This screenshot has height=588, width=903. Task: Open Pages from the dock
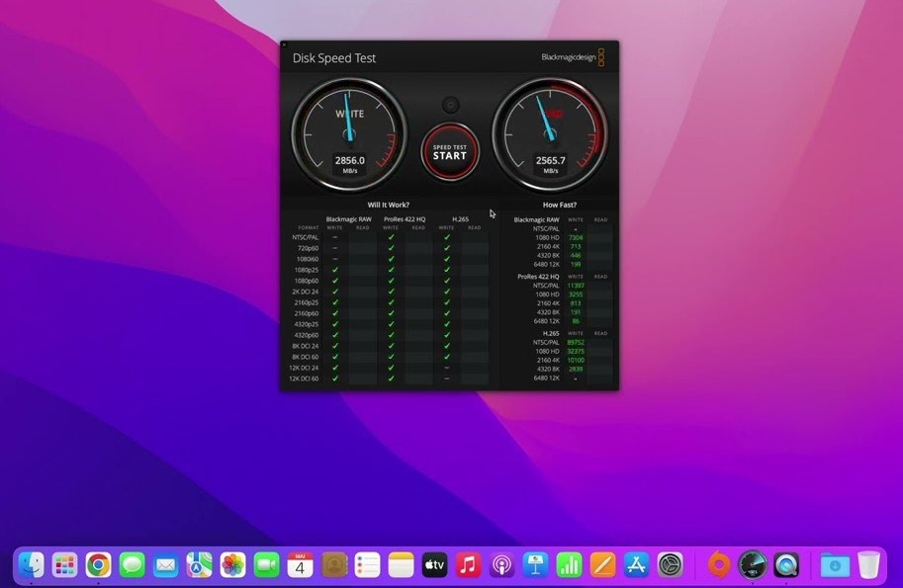[x=603, y=565]
